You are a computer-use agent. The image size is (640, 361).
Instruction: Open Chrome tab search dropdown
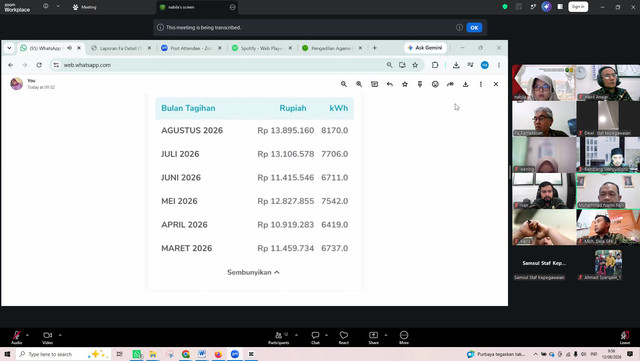point(9,48)
